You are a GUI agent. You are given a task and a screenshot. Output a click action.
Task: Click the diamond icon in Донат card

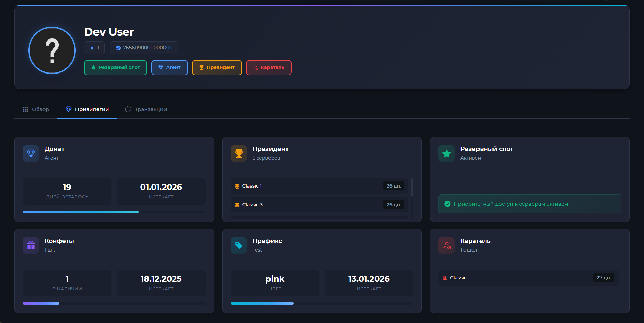31,154
